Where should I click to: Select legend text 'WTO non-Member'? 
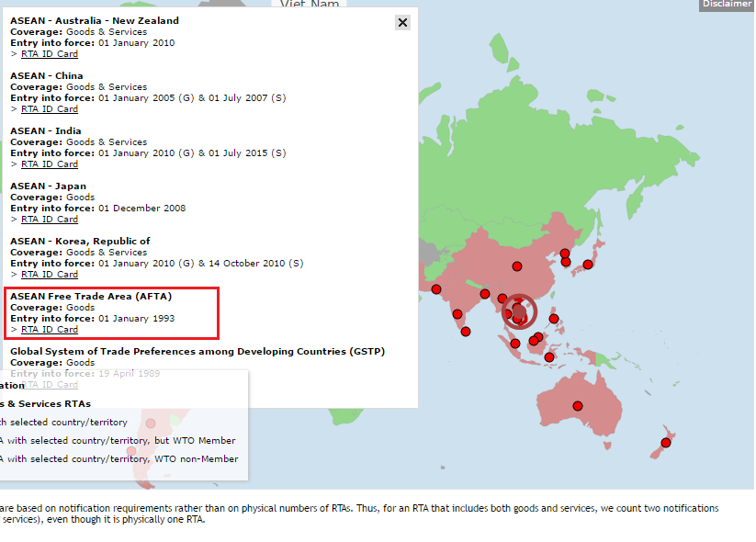pos(197,459)
